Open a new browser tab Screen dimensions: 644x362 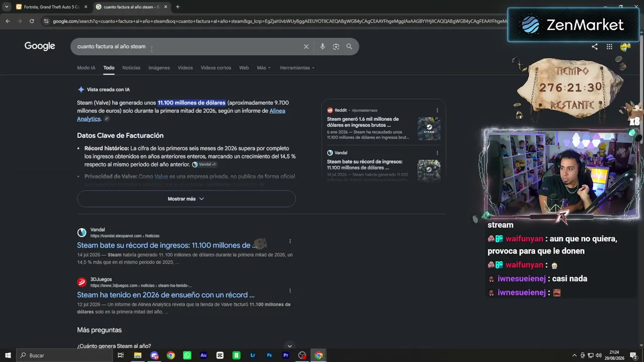pos(178,7)
